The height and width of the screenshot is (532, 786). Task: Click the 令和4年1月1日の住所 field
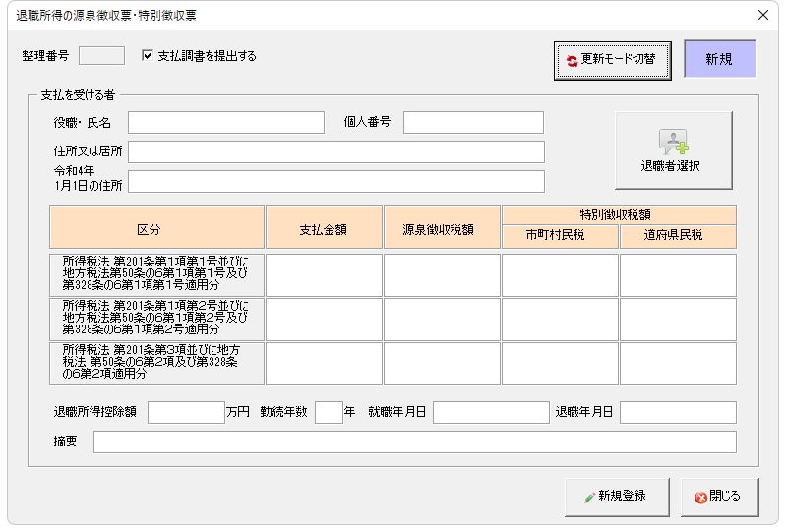[x=336, y=181]
